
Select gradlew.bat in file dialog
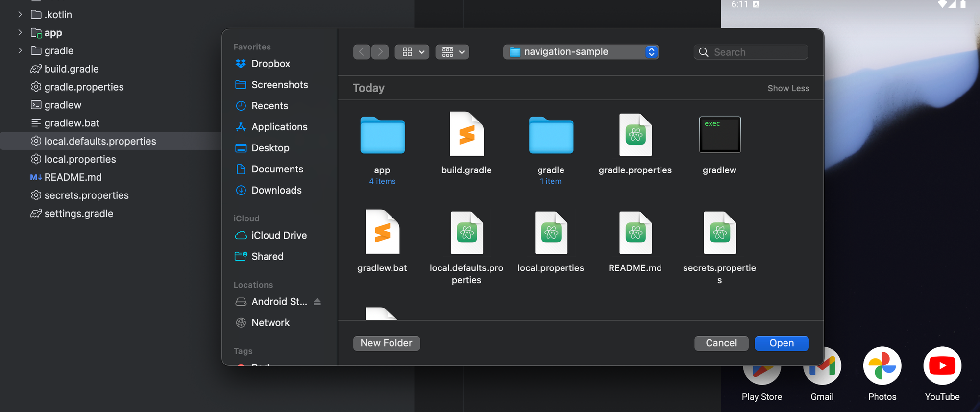pyautogui.click(x=382, y=241)
